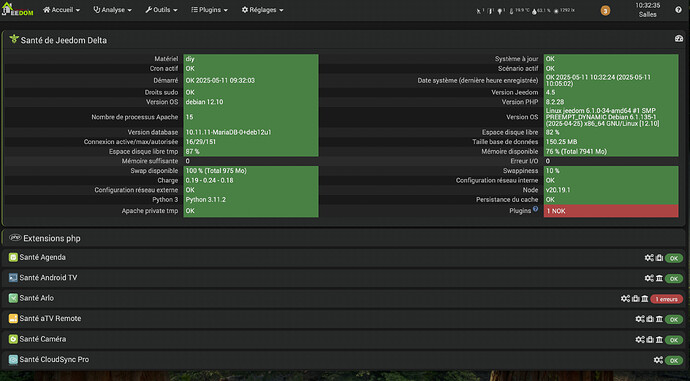The image size is (690, 381).
Task: Open Santé Agenda configuration gears icon
Action: coord(649,258)
